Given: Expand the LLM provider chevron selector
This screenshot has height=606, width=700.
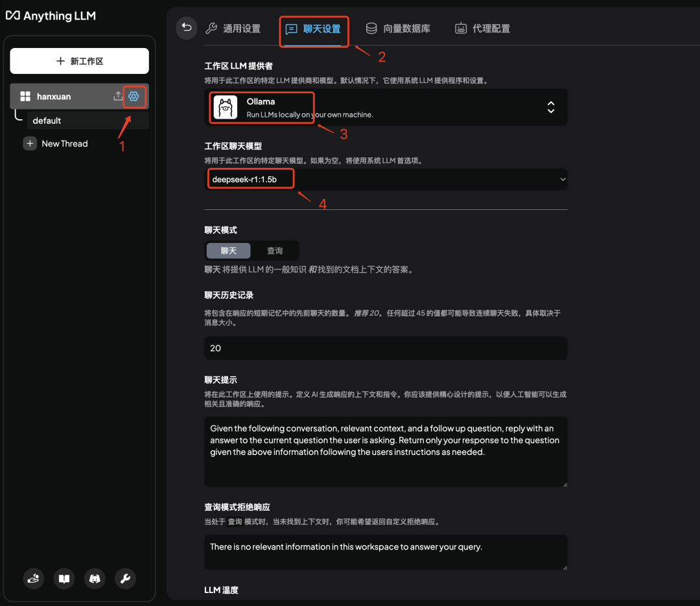Looking at the screenshot, I should pyautogui.click(x=551, y=107).
